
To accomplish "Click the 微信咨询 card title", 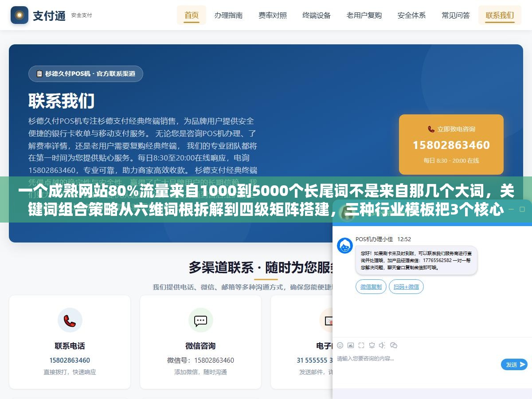I will tap(200, 346).
